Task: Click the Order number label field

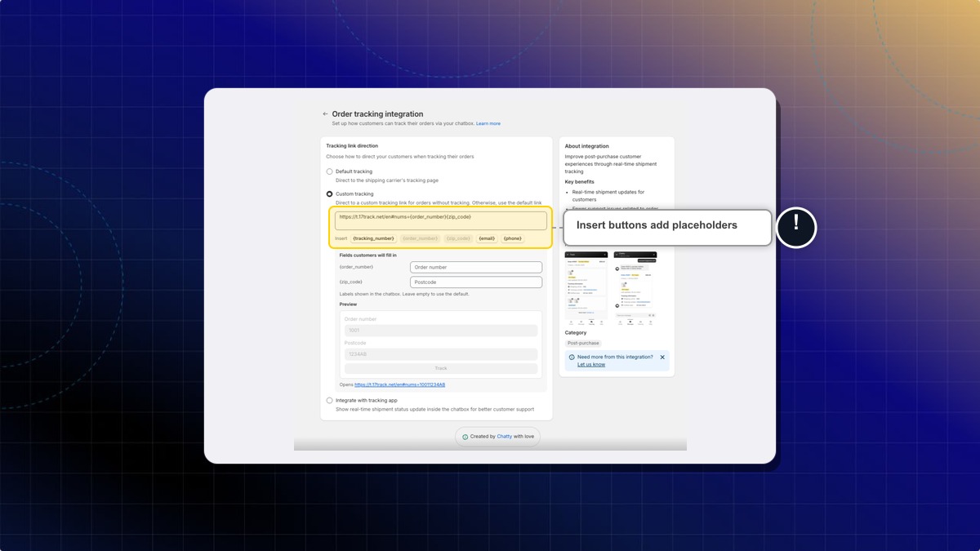Action: point(476,267)
